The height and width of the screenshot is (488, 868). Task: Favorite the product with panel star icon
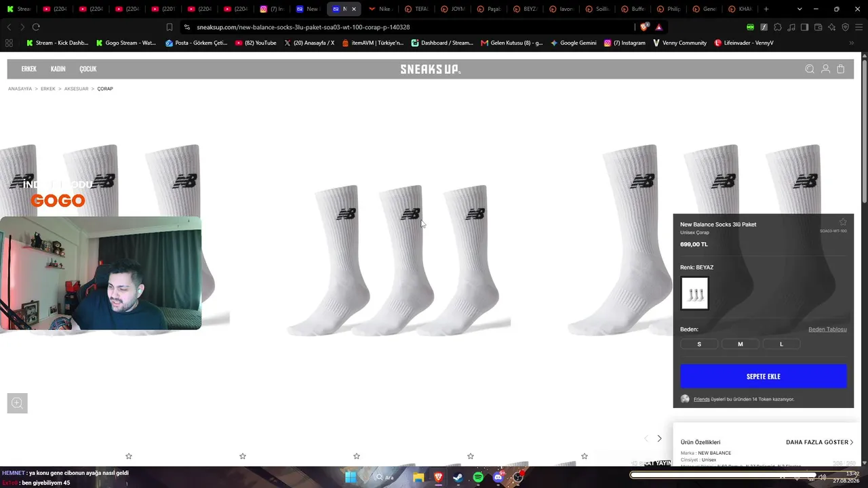(x=843, y=222)
